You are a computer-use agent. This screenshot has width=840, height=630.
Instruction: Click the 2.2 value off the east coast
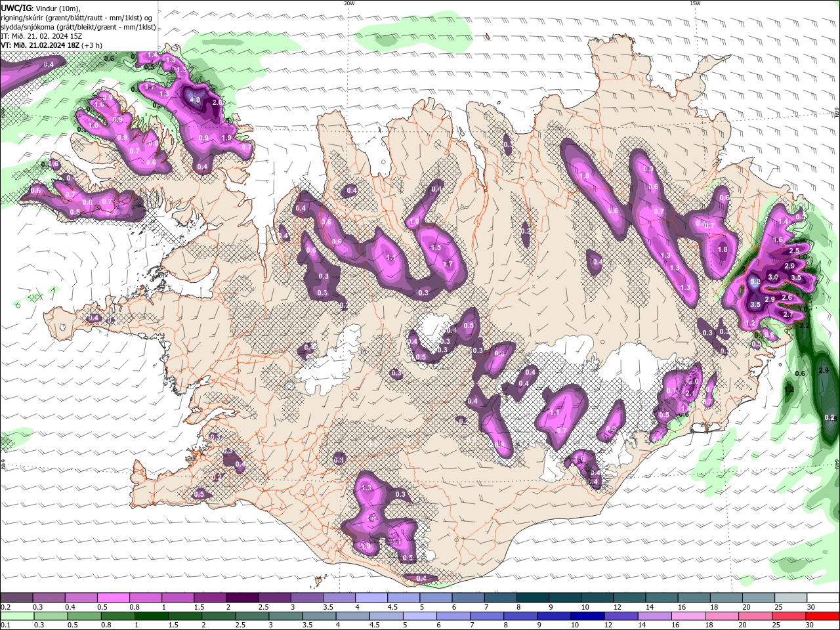[805, 325]
